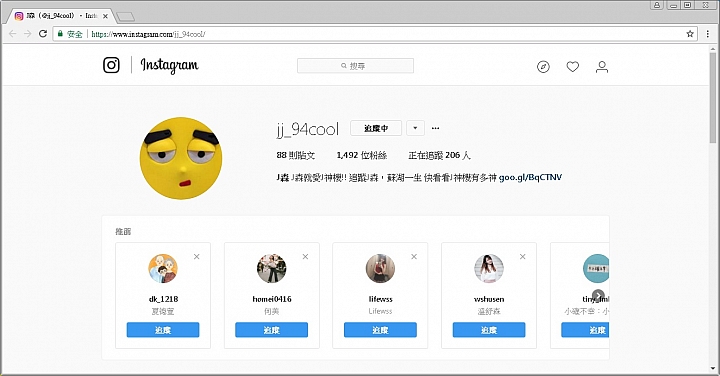The width and height of the screenshot is (720, 376).
Task: Open the 1,492 followers list
Action: 362,155
